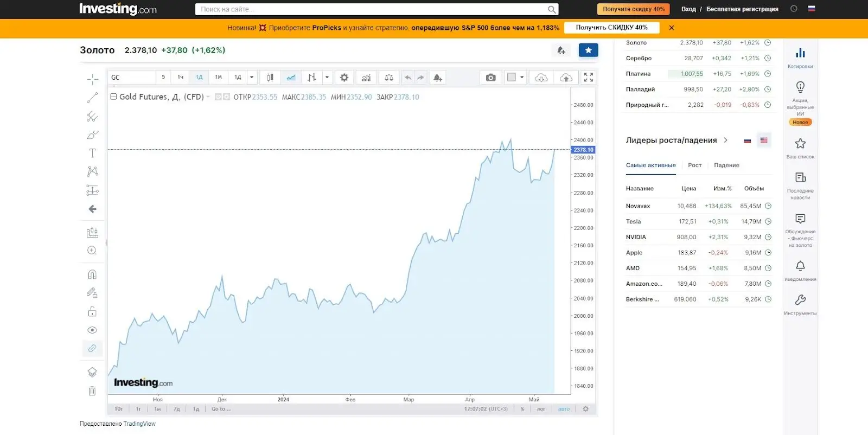Select the brush drawing tool
Viewport: 868px width, 435px height.
[x=92, y=135]
